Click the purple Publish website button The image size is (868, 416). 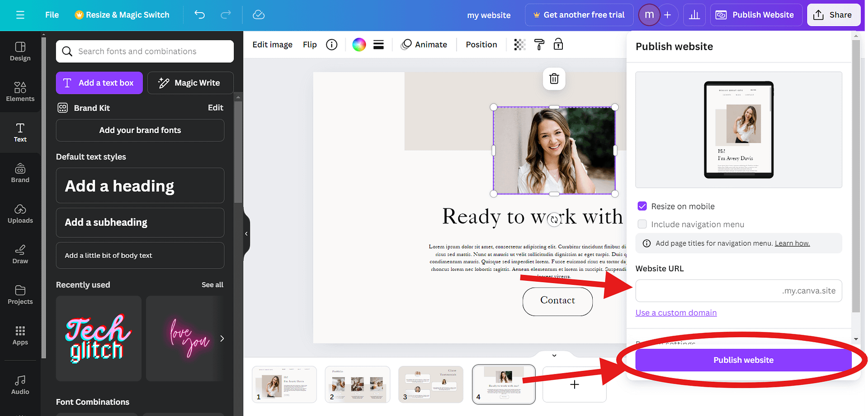(x=743, y=360)
